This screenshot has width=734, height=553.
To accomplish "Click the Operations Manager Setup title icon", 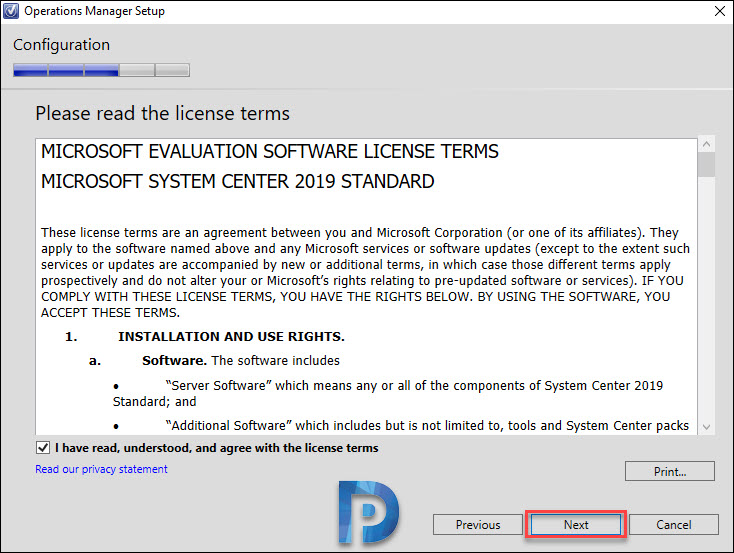I will tap(11, 11).
